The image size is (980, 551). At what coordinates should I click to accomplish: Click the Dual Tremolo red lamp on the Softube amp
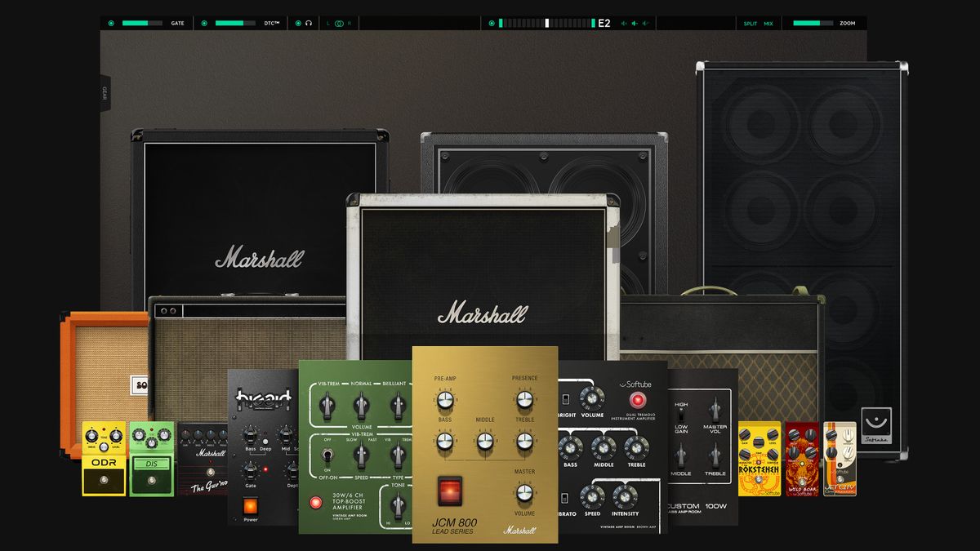tap(638, 400)
